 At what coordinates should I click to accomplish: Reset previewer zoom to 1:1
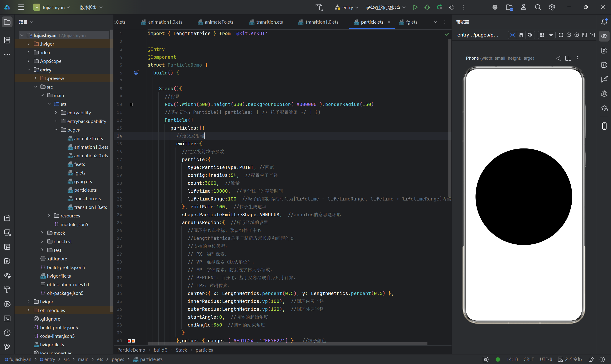coord(592,35)
